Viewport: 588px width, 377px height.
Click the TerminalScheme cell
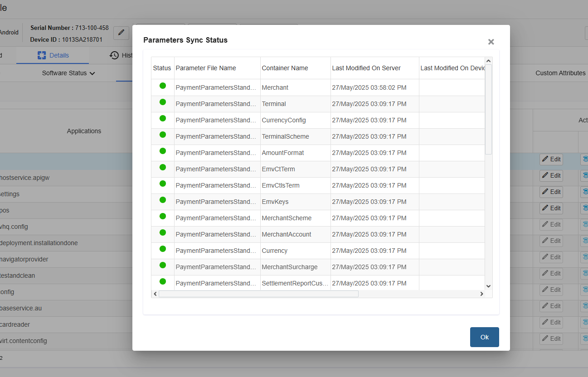(x=296, y=136)
